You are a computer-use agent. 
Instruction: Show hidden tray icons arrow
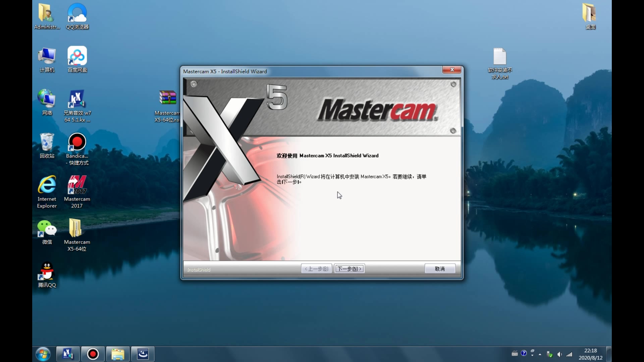[x=540, y=354]
